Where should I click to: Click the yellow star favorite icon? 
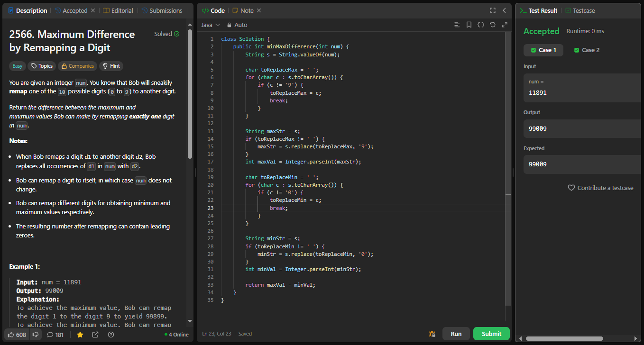(80, 335)
